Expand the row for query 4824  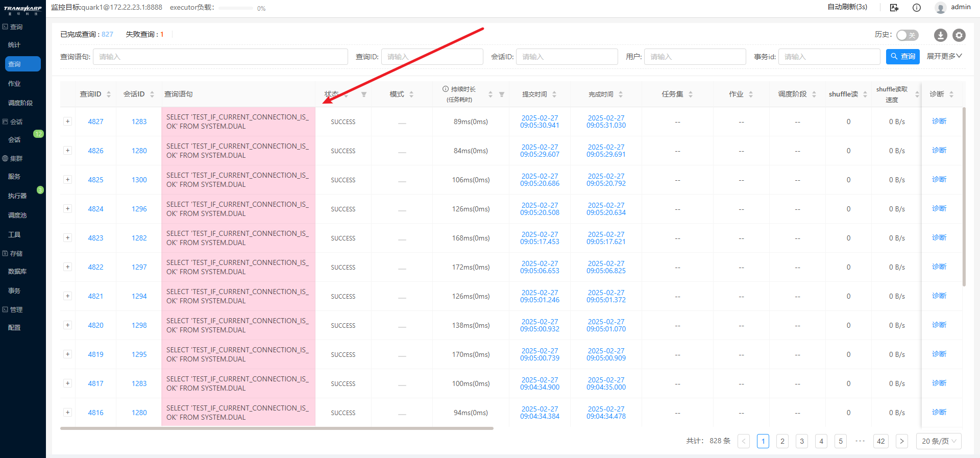tap(67, 209)
